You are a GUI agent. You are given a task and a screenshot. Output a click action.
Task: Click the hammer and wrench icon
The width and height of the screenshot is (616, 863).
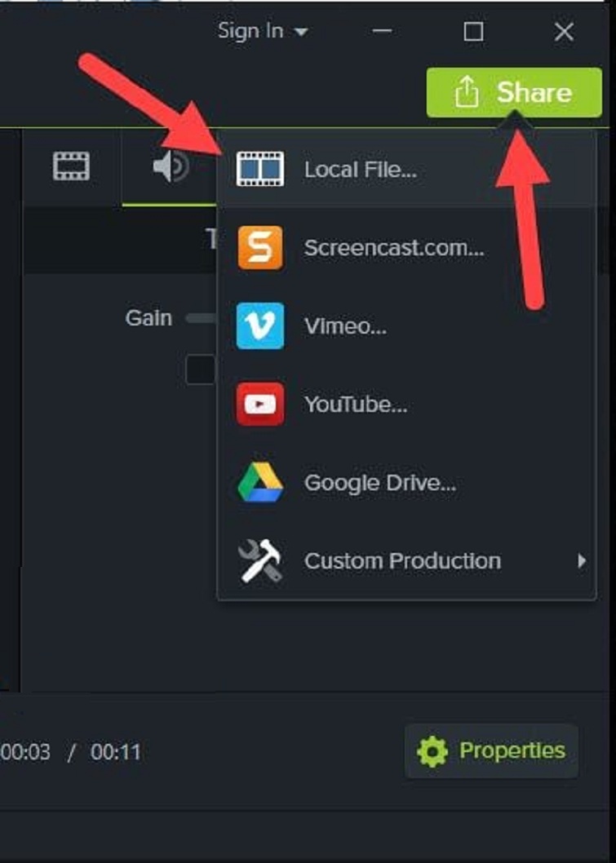[260, 560]
